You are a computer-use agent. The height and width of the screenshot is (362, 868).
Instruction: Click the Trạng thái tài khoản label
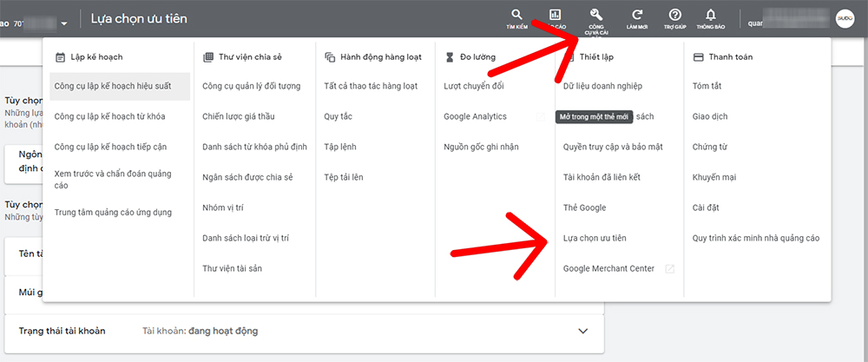point(62,331)
